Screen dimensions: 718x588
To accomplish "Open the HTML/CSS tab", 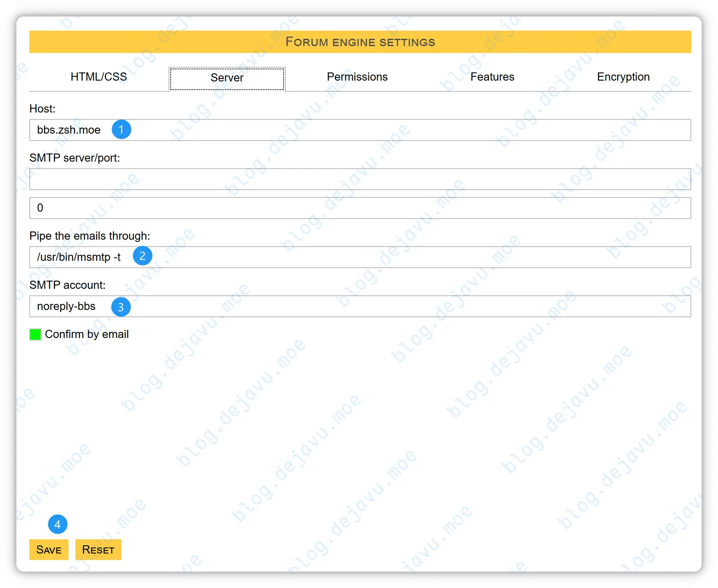I will point(99,77).
